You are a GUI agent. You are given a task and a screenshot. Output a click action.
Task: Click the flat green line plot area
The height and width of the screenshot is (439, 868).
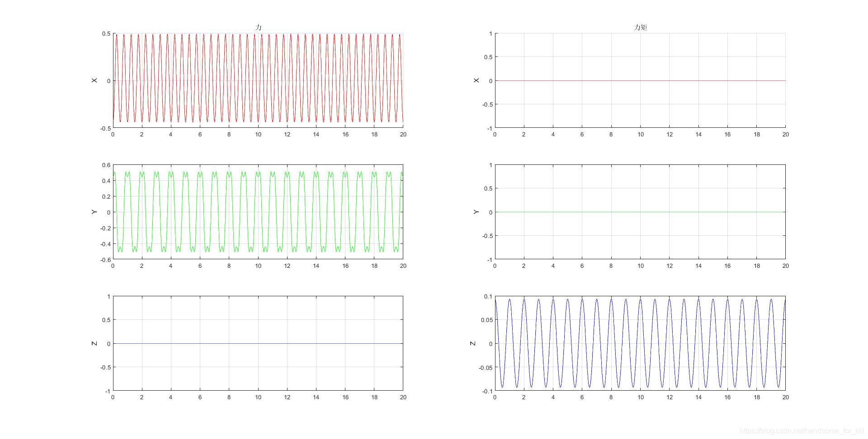[640, 212]
